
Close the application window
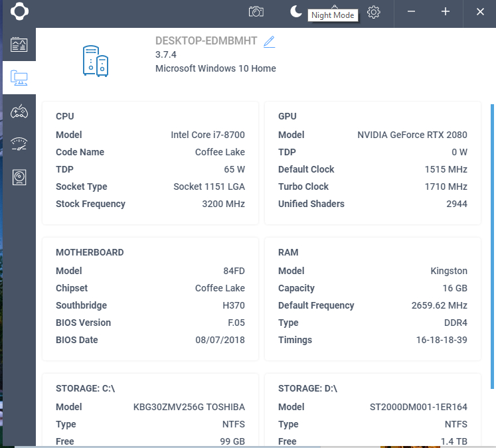coord(480,12)
